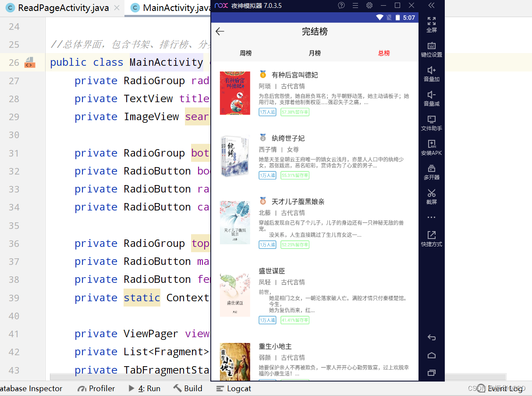532x396 pixels.
Task: Lower volume with 音量减 icon
Action: pyautogui.click(x=432, y=95)
